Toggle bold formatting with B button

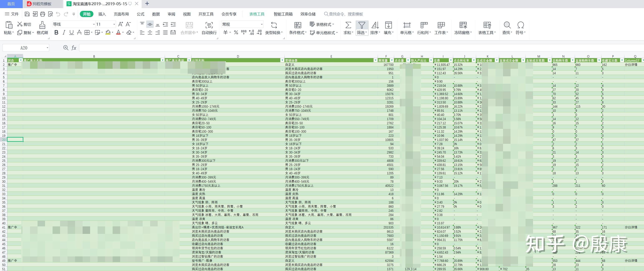56,33
